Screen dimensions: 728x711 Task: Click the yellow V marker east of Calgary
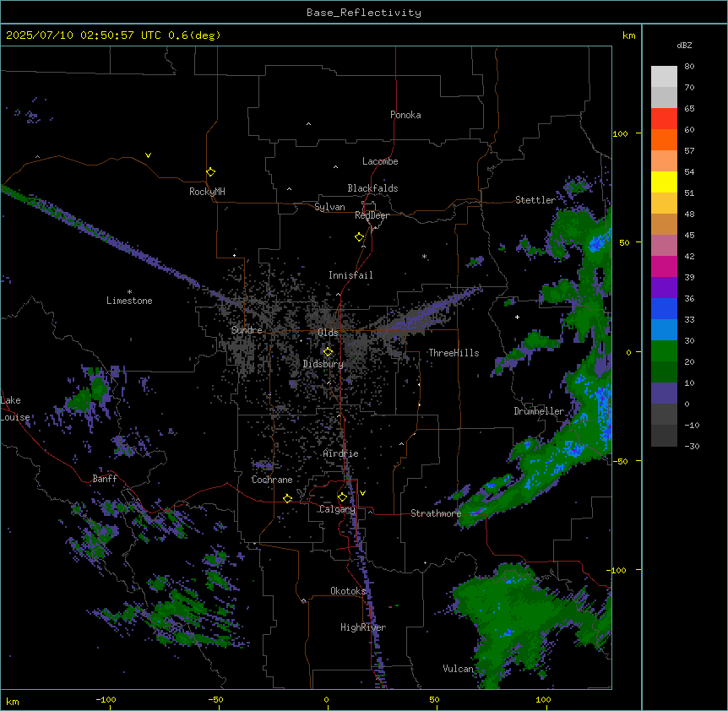point(362,493)
